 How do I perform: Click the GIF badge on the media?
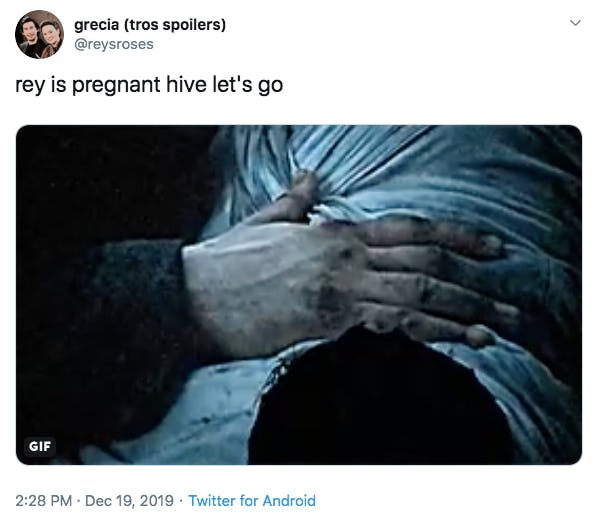(40, 446)
